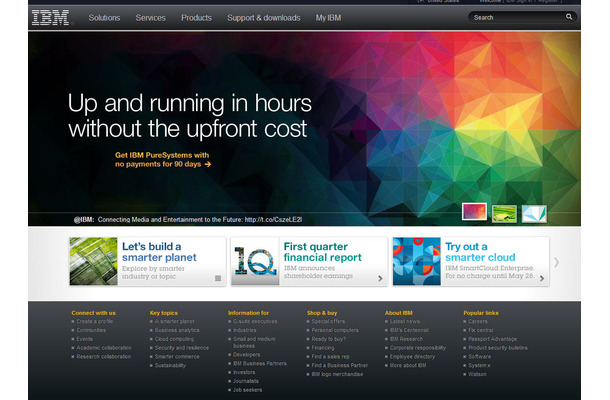Open the smarter planet card image

pos(93,261)
